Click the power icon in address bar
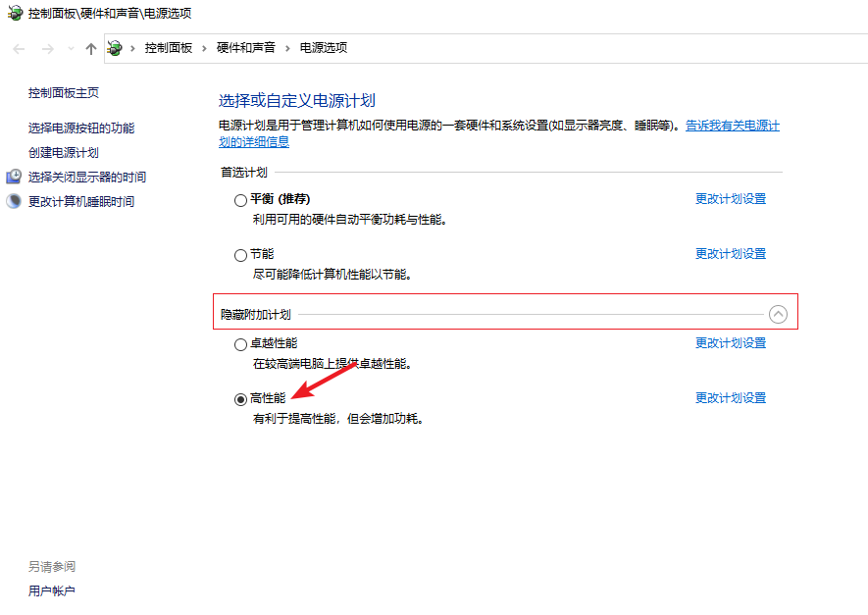Viewport: 868px width, 615px height. 116,48
